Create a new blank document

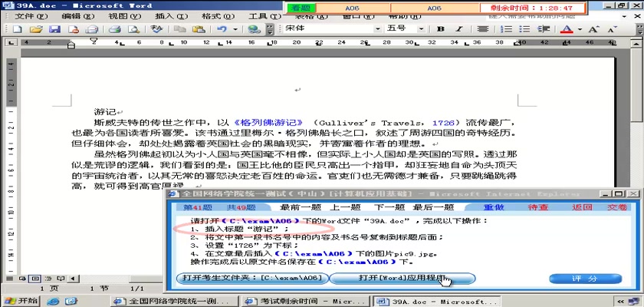tap(17, 29)
